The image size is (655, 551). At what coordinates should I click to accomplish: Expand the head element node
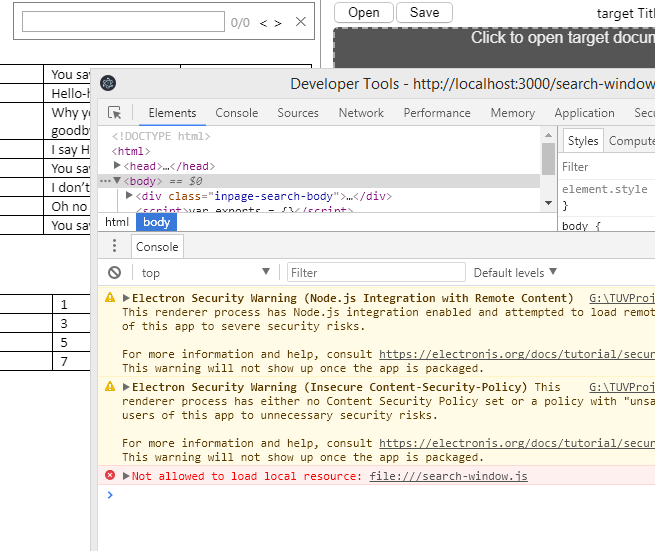point(117,165)
